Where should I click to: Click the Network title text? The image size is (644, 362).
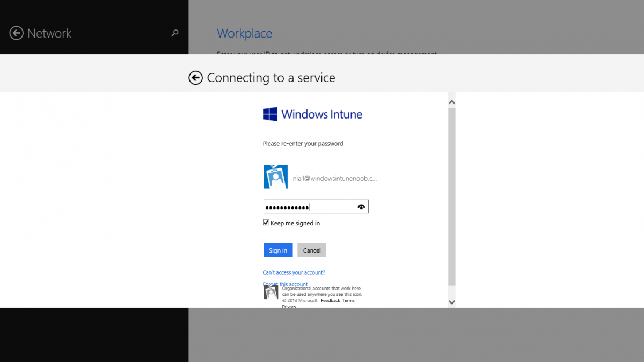(x=49, y=33)
